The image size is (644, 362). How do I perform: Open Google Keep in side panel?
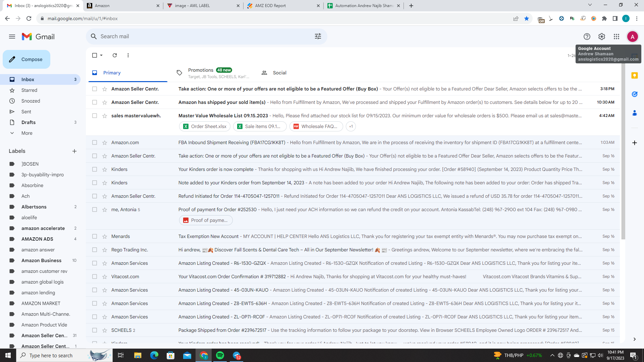pyautogui.click(x=635, y=76)
